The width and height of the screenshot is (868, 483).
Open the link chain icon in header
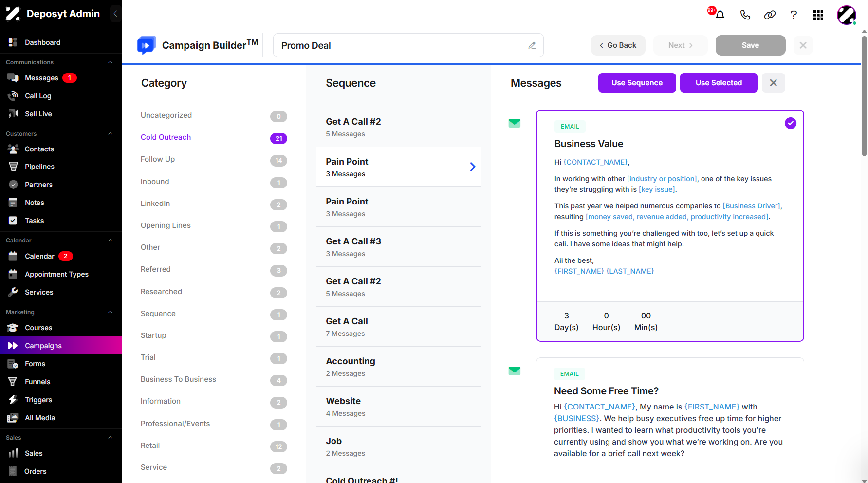[x=770, y=15]
